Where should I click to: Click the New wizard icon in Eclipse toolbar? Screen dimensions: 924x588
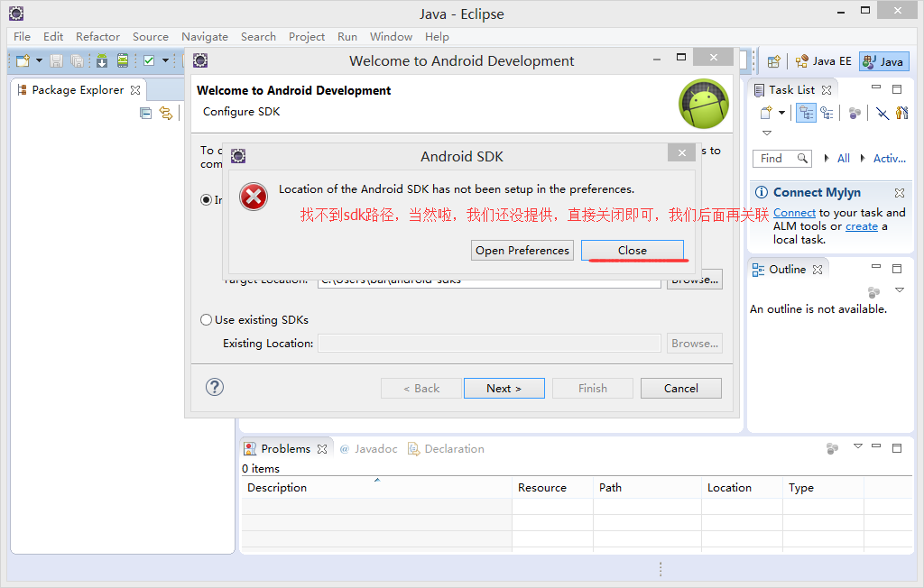pyautogui.click(x=23, y=60)
